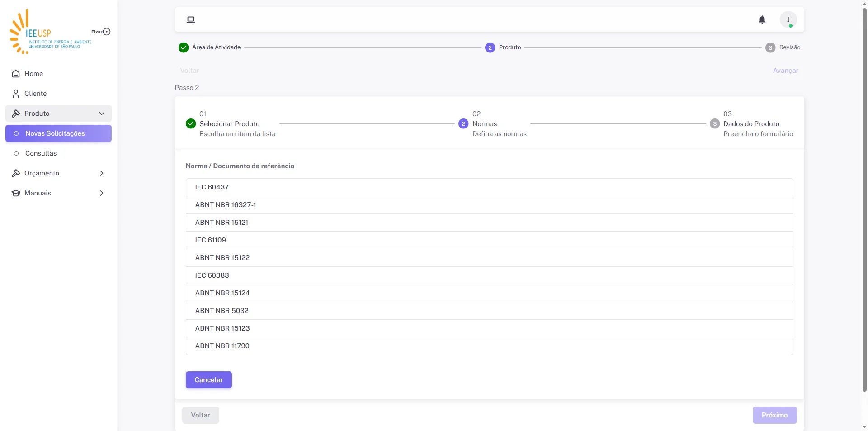Open Cliente in sidebar
The width and height of the screenshot is (868, 431).
(58, 94)
